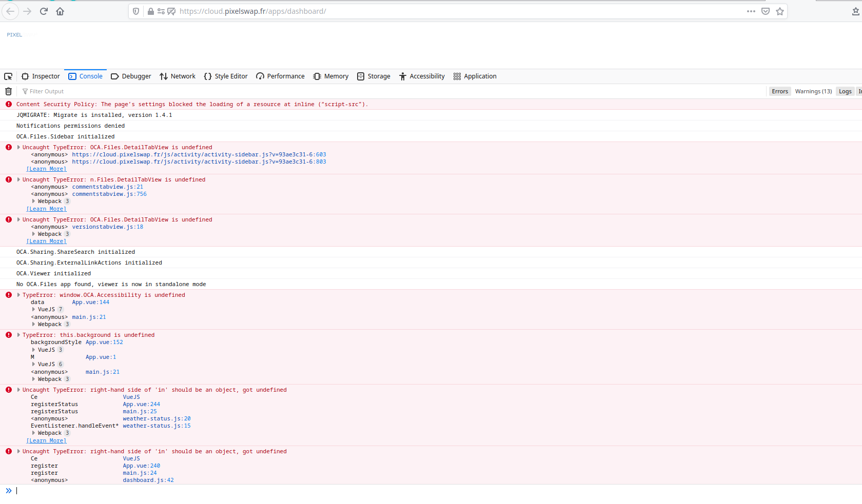Toggle the Logs filter
The width and height of the screenshot is (862, 504).
[x=845, y=91]
